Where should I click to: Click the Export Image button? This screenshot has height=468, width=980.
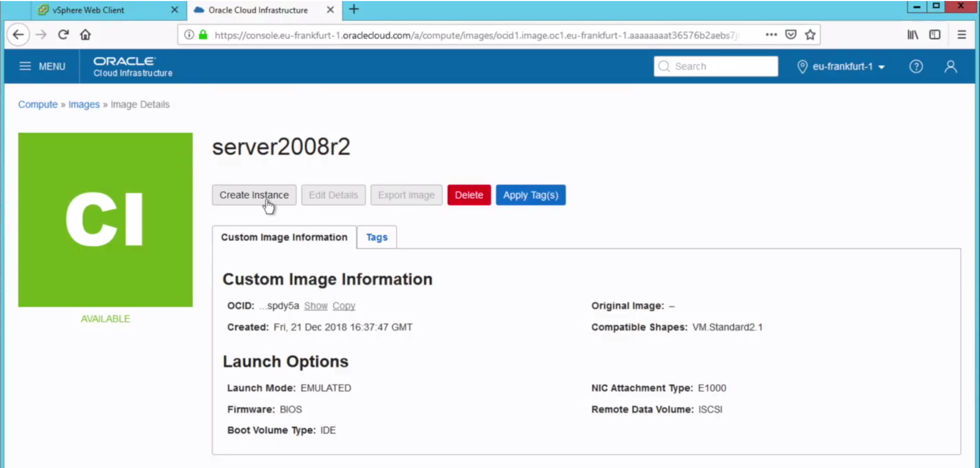[x=407, y=195]
